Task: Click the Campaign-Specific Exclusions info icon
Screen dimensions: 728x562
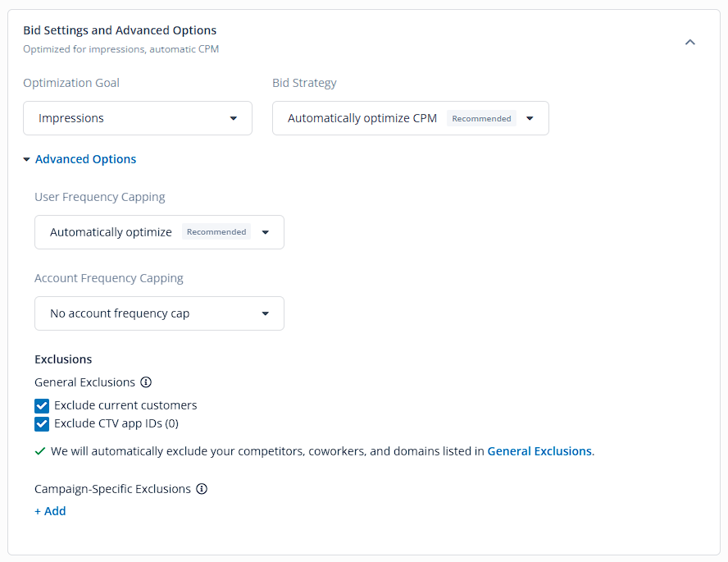Action: pyautogui.click(x=202, y=489)
